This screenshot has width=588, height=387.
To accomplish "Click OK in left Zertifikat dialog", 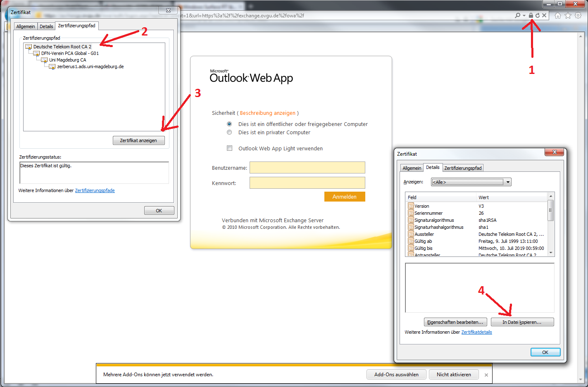I will click(159, 211).
